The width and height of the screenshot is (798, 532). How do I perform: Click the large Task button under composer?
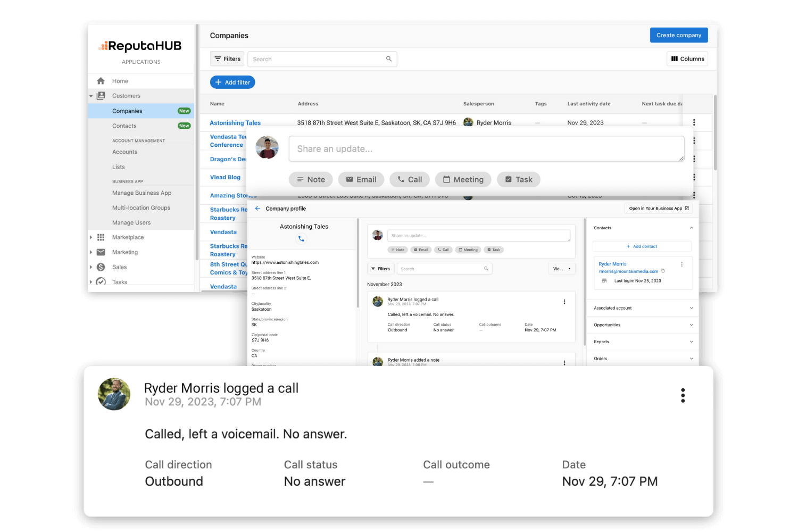click(519, 180)
